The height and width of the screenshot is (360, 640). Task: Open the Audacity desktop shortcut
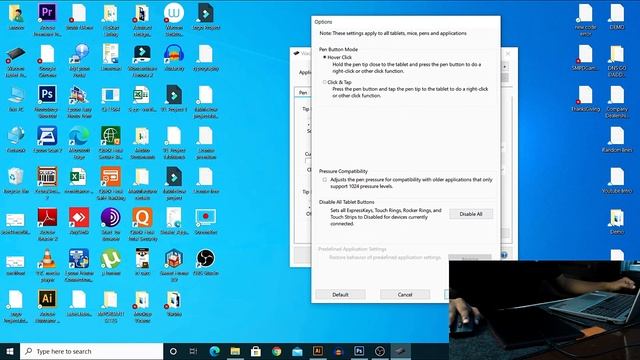click(174, 57)
